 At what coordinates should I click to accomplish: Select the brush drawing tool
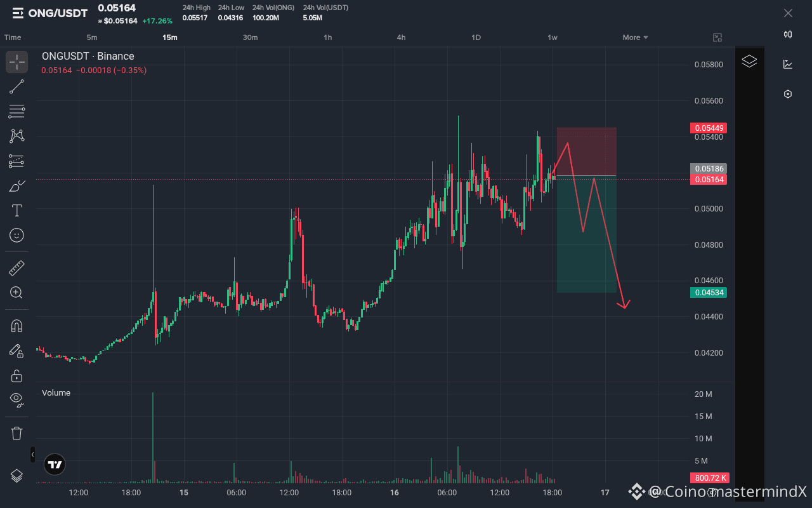(17, 186)
